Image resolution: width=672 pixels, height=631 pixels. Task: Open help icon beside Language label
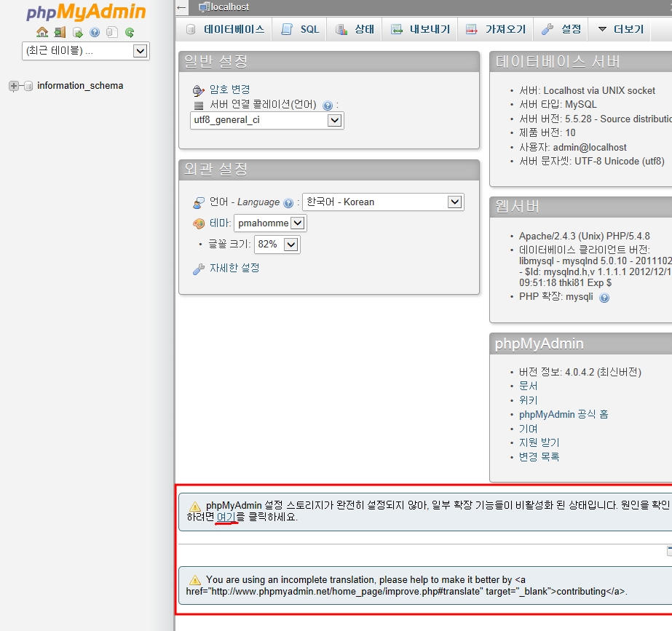(x=288, y=202)
